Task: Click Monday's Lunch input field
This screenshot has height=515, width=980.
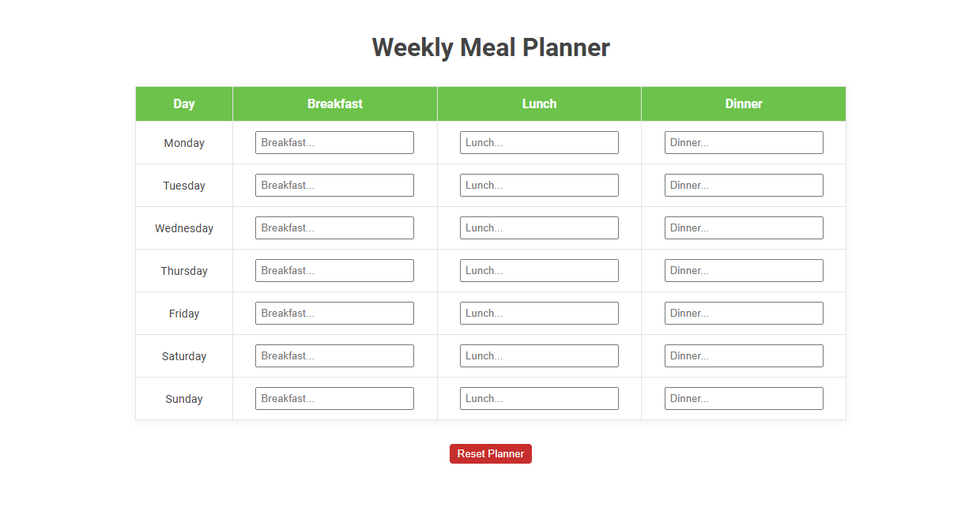Action: click(x=539, y=142)
